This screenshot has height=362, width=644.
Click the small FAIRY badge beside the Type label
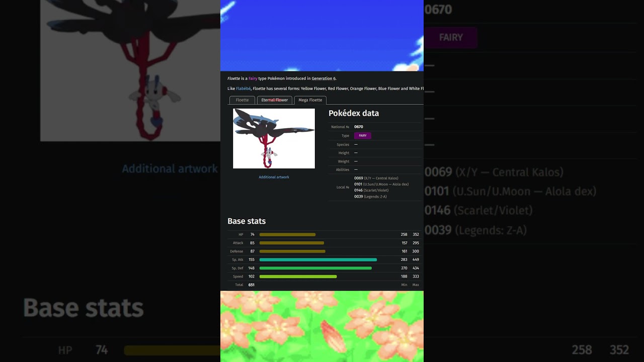point(363,136)
